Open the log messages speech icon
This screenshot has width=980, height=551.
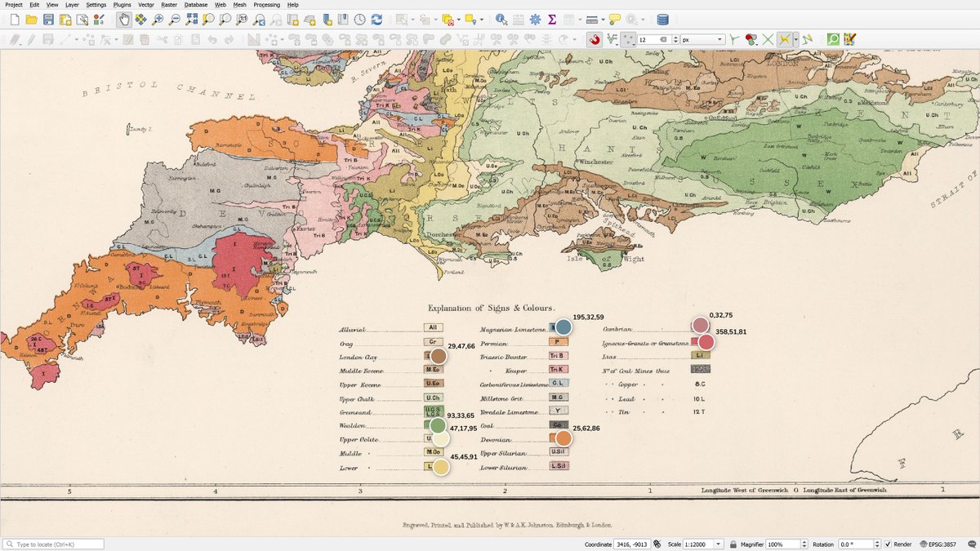(x=971, y=544)
